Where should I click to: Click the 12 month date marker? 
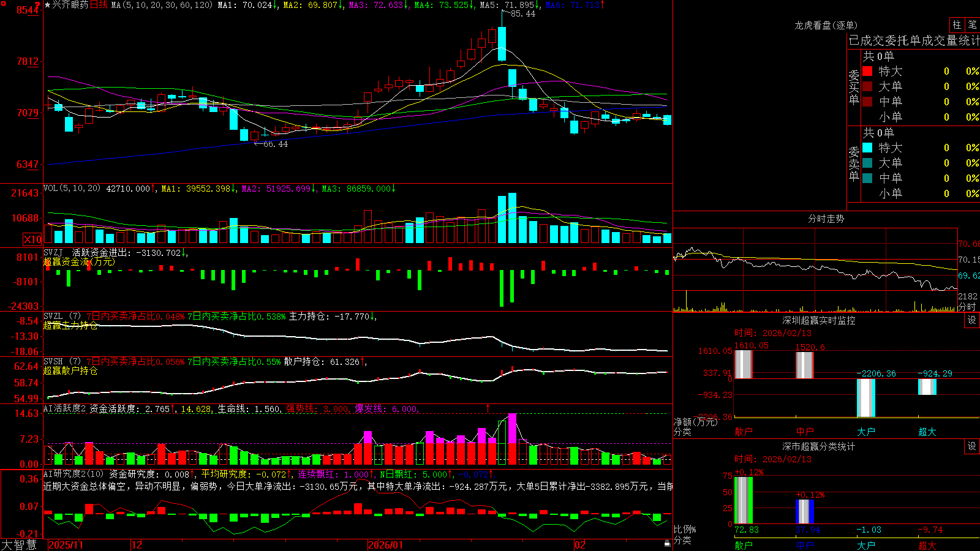[x=137, y=545]
